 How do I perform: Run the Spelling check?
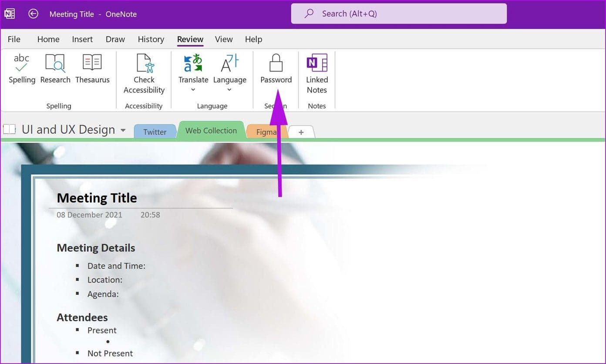pyautogui.click(x=21, y=70)
